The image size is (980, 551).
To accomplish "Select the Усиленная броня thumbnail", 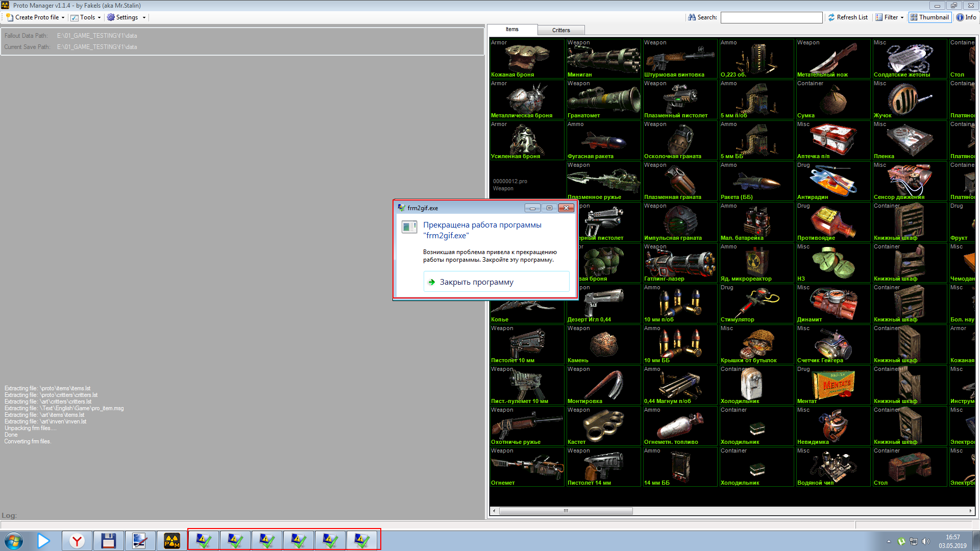I will [527, 140].
